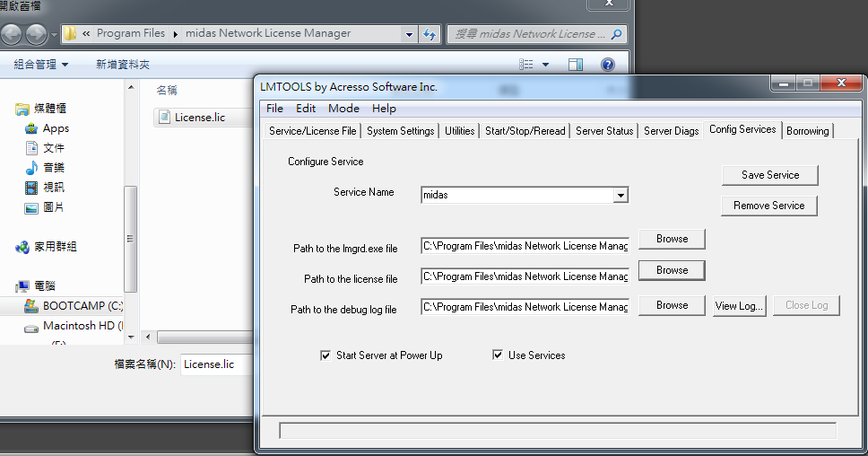Open the address bar history dropdown
The height and width of the screenshot is (456, 868).
point(409,34)
